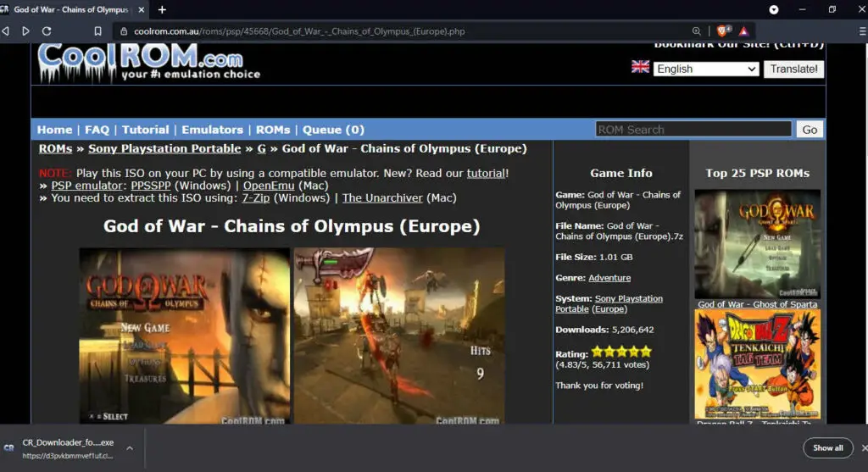Focus the ROM Search field
Screen dimensions: 868x472
coord(693,130)
